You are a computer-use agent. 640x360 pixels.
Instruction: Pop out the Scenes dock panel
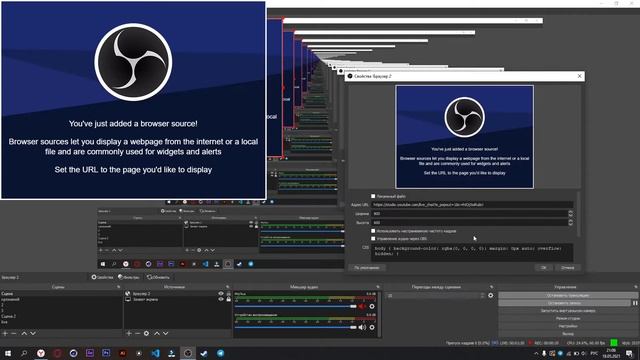(119, 287)
